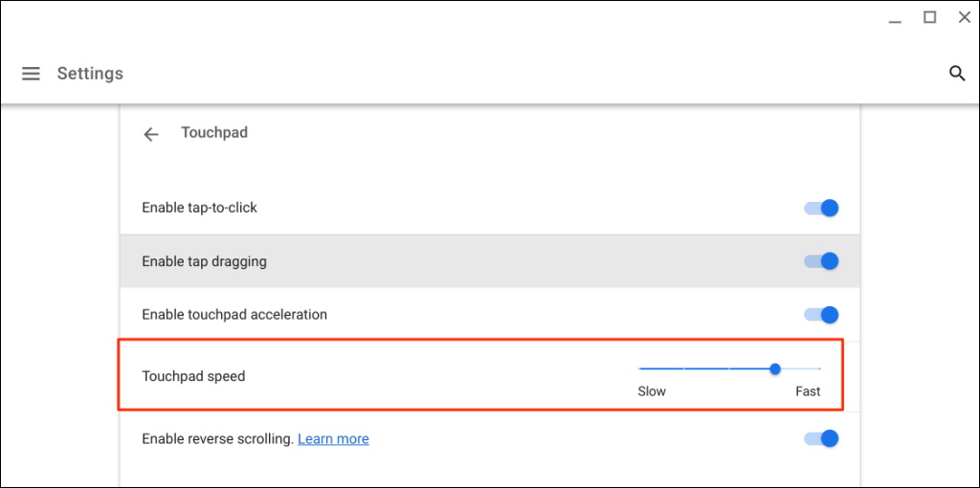Click the Touchpad page heading
980x488 pixels.
coord(214,133)
